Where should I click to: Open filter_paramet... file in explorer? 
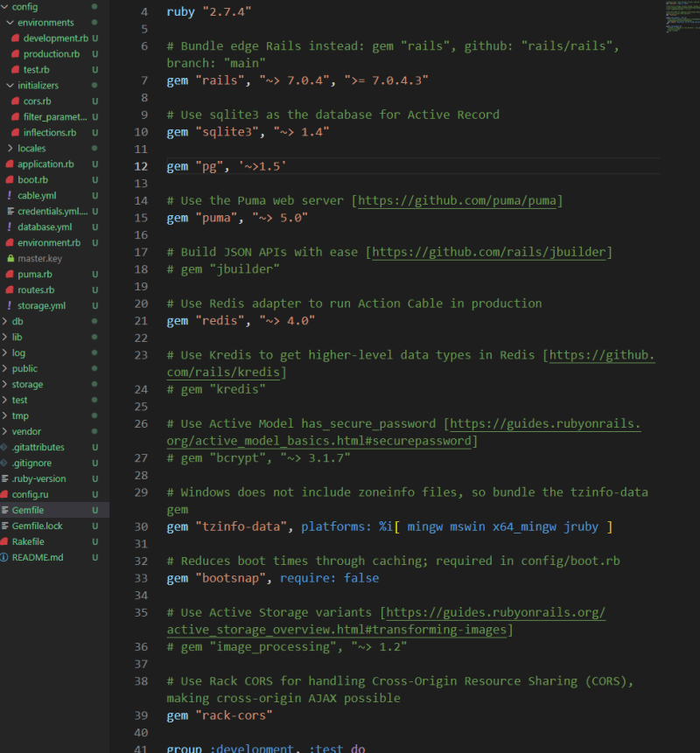point(55,116)
